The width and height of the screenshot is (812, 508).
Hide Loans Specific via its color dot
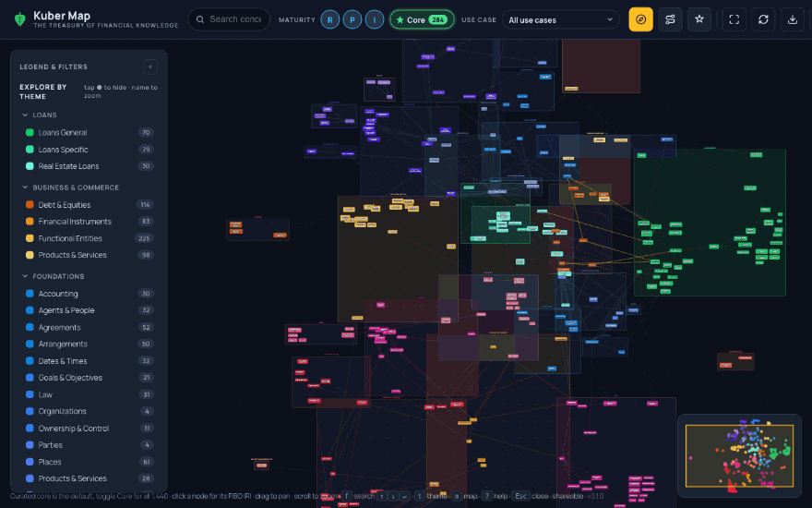(30, 150)
